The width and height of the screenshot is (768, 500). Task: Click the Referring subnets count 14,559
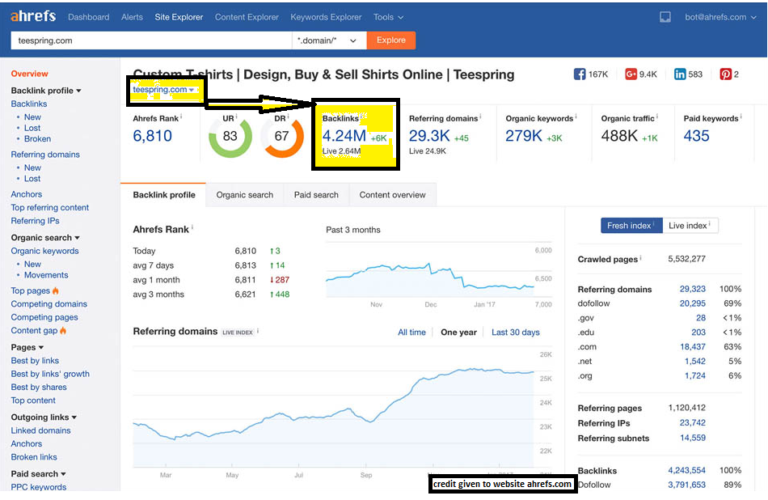click(x=693, y=438)
